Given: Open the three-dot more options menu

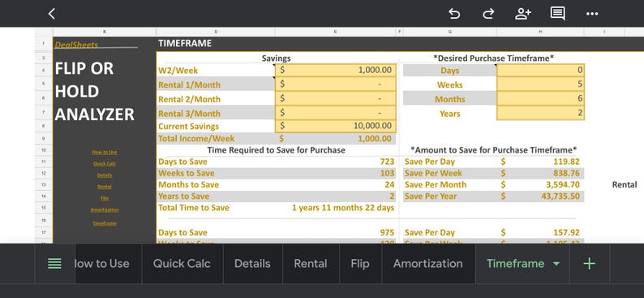Looking at the screenshot, I should coord(592,14).
